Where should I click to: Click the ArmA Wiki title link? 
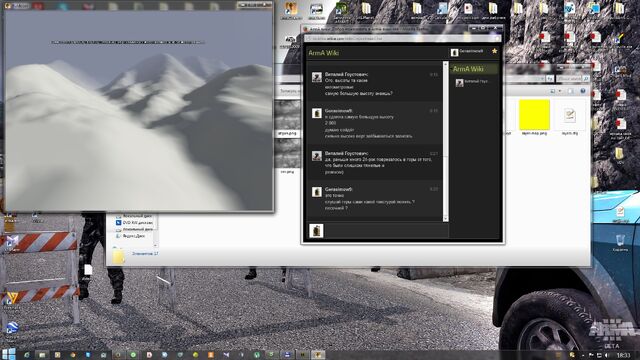(x=324, y=53)
